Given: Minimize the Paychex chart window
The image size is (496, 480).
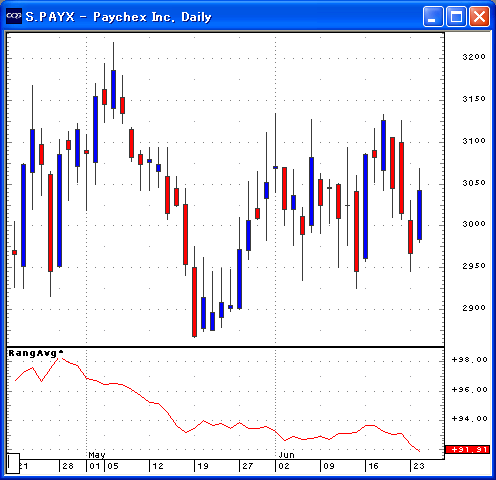Looking at the screenshot, I should pos(433,16).
